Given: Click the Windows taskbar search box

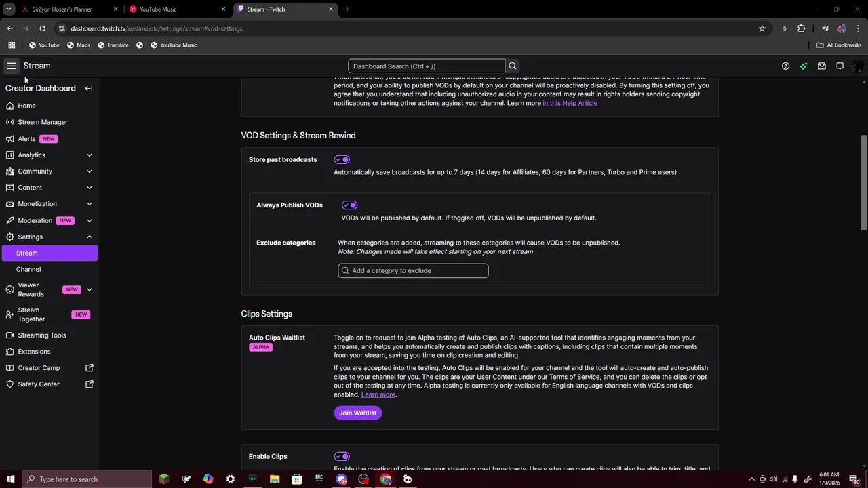Looking at the screenshot, I should click(87, 479).
